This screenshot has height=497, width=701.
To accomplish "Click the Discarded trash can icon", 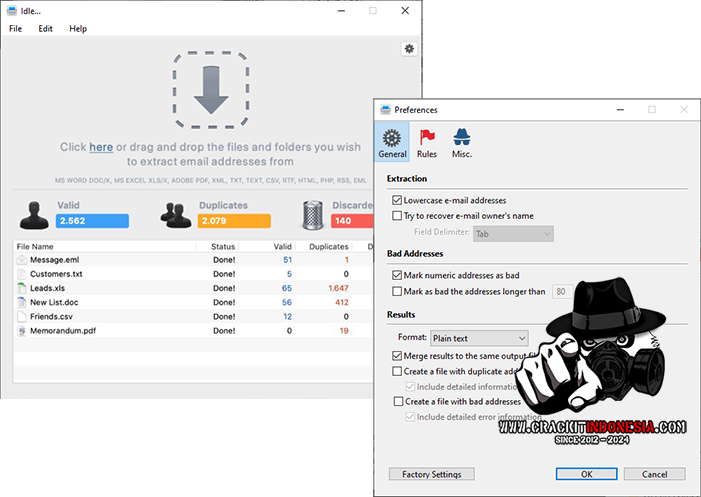I will click(314, 214).
